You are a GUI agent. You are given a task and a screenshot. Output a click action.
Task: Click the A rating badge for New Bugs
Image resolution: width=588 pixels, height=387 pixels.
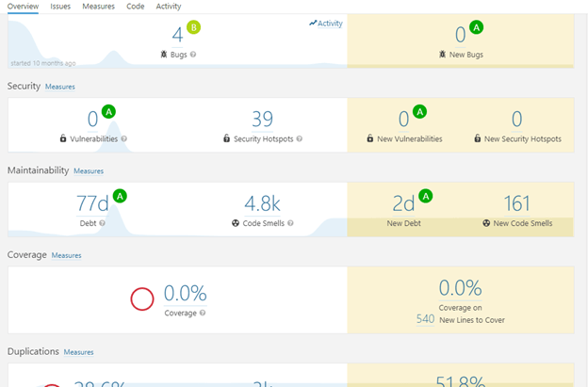pyautogui.click(x=476, y=27)
